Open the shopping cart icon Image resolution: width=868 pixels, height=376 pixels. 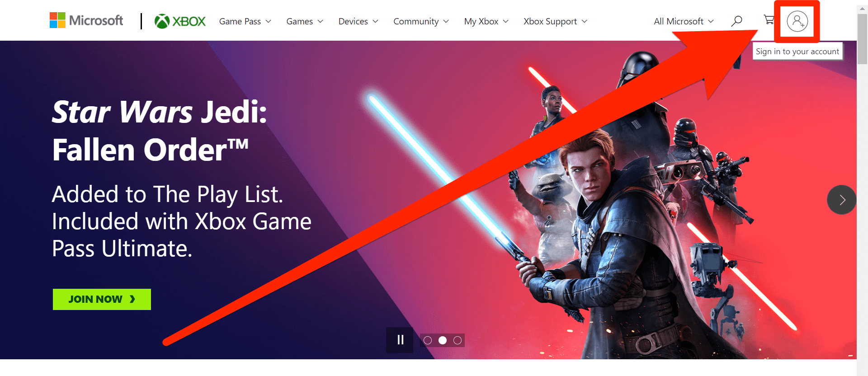pos(769,19)
